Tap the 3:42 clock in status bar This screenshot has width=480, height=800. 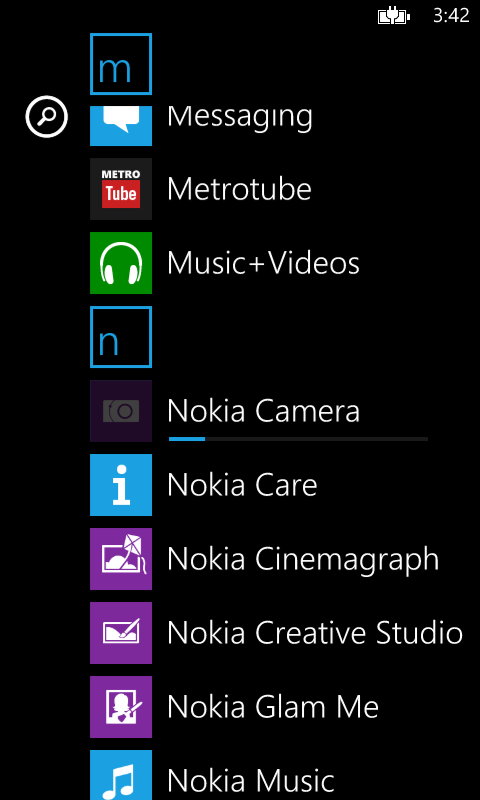click(451, 16)
